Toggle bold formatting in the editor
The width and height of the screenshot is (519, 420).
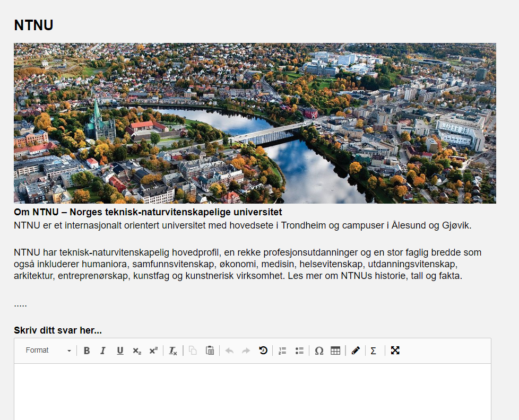click(87, 351)
